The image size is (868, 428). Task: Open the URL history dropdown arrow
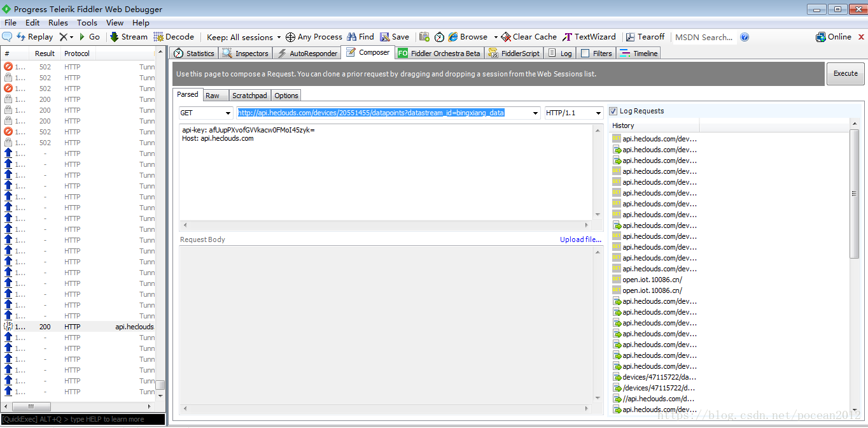click(x=535, y=113)
